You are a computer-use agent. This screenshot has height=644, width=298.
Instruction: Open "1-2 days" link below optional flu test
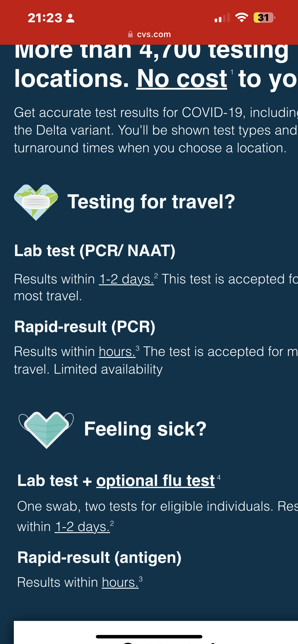(x=82, y=527)
